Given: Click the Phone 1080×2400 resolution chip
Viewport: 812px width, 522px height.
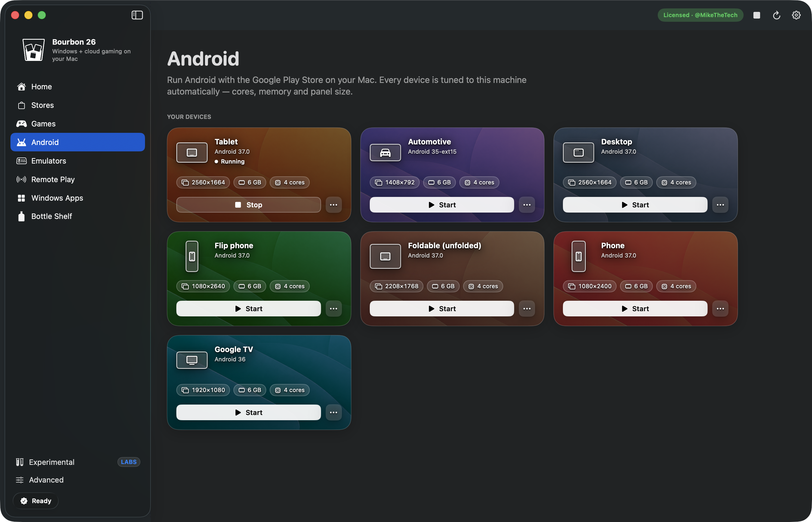Looking at the screenshot, I should (x=590, y=286).
